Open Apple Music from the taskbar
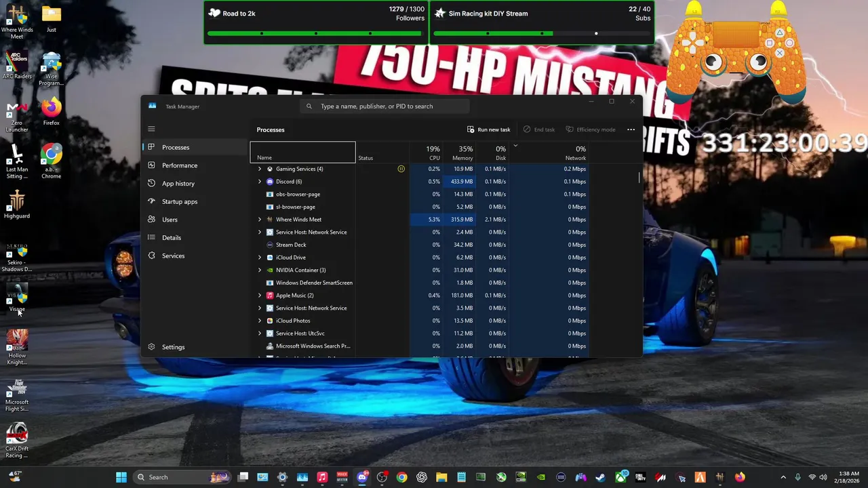The width and height of the screenshot is (868, 488). pos(322,477)
